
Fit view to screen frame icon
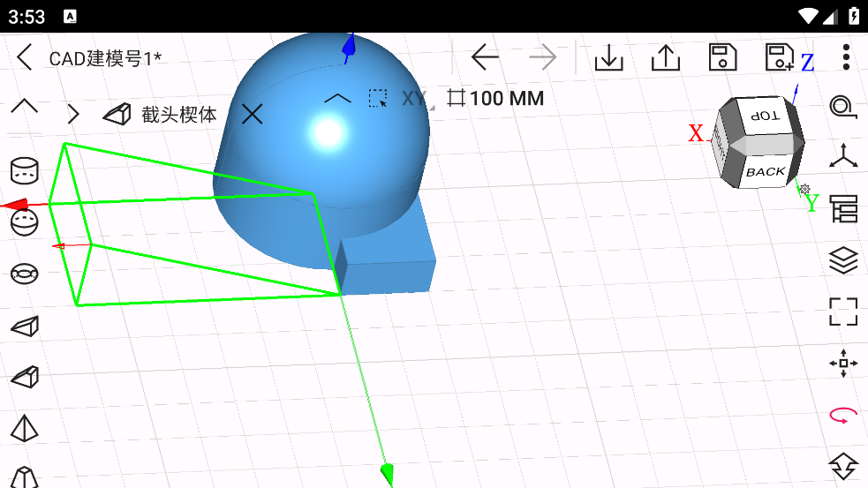pyautogui.click(x=843, y=312)
